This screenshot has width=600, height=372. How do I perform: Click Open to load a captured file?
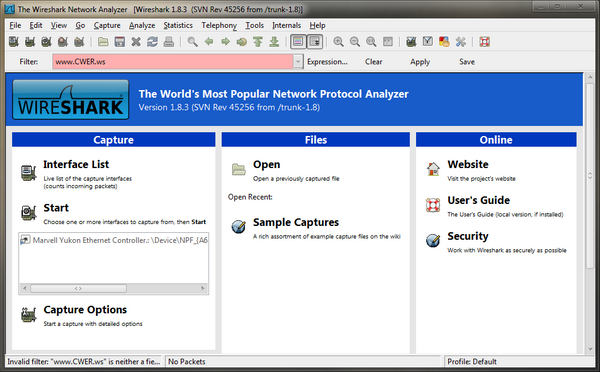pyautogui.click(x=266, y=165)
